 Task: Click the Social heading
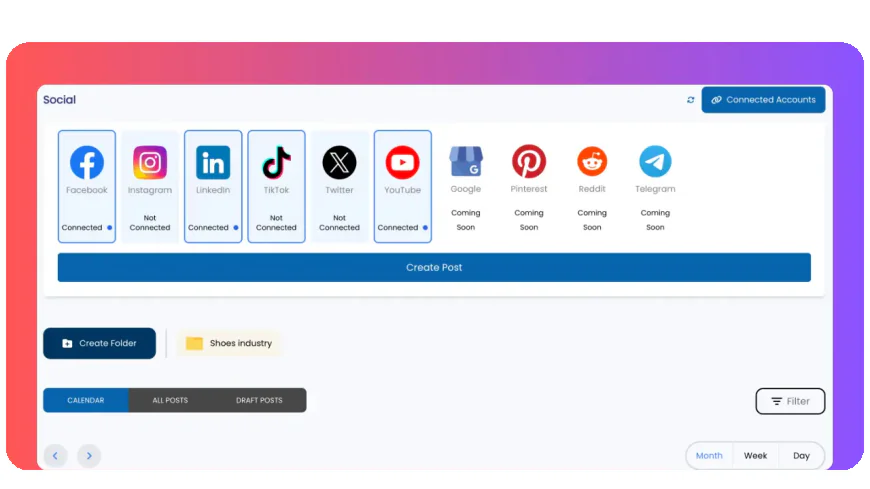(x=59, y=100)
